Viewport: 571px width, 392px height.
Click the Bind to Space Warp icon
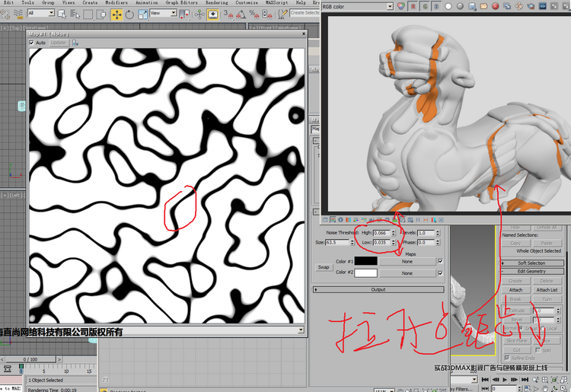pos(18,14)
